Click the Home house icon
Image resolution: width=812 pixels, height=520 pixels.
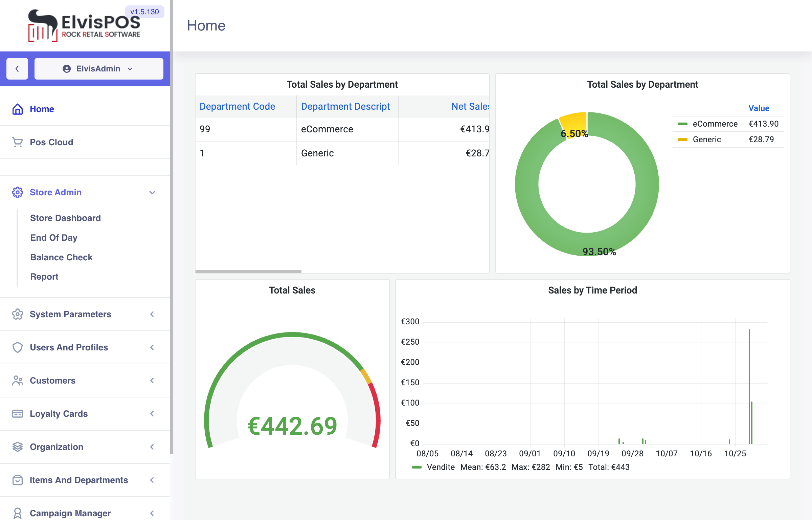(x=18, y=109)
